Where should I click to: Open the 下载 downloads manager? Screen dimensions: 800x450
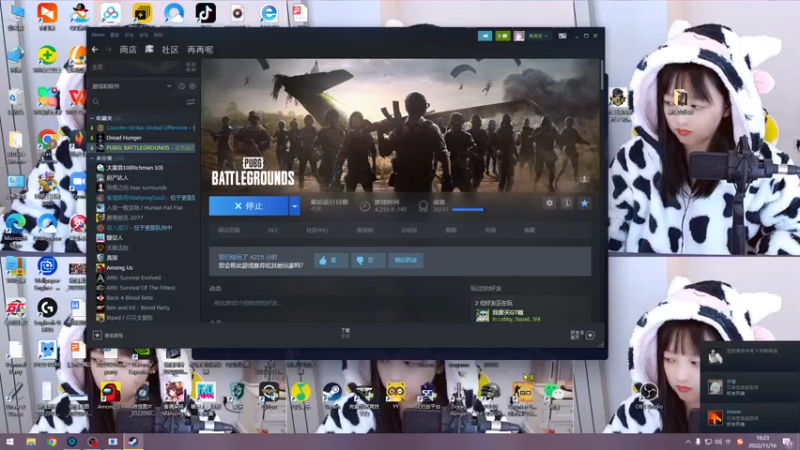pos(345,333)
